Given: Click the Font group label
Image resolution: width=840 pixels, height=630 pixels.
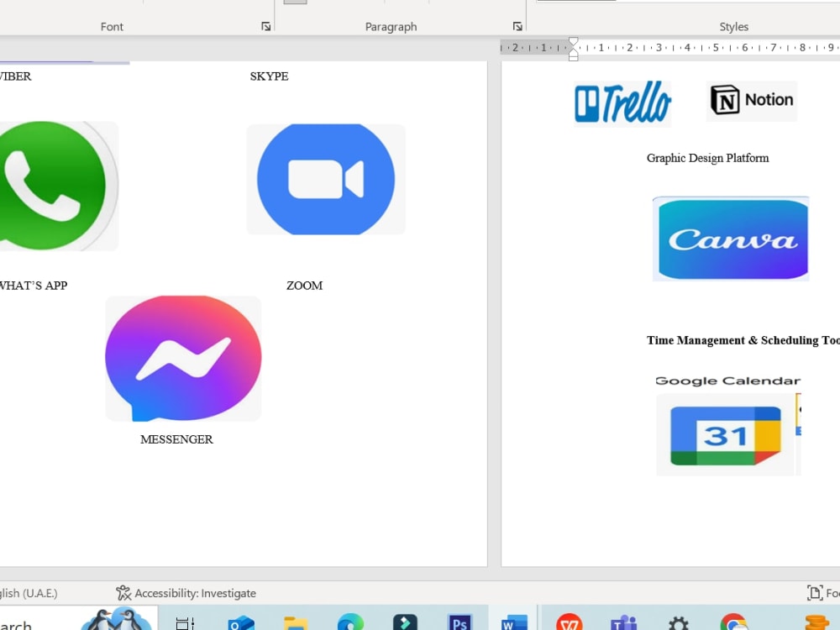Looking at the screenshot, I should tap(112, 27).
